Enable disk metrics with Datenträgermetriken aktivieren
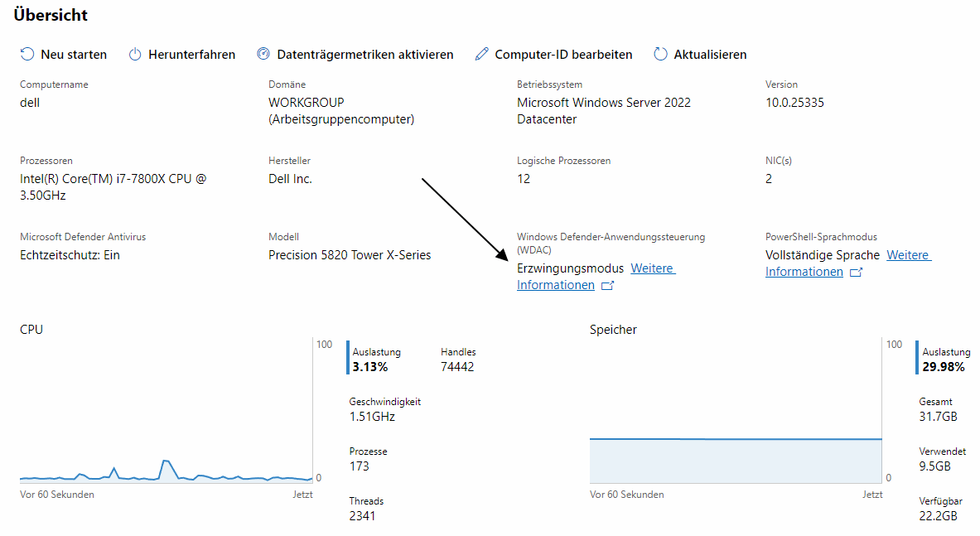 click(364, 54)
